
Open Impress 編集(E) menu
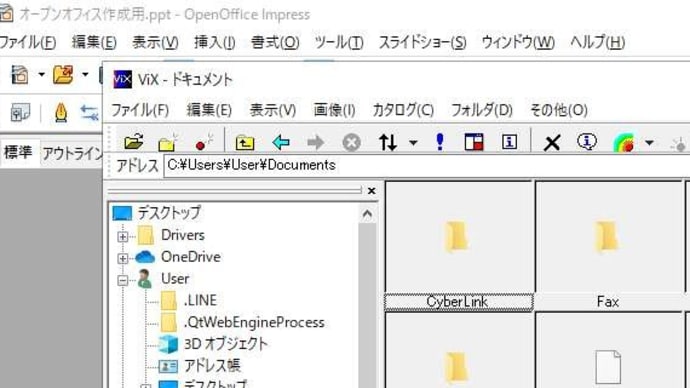point(94,43)
